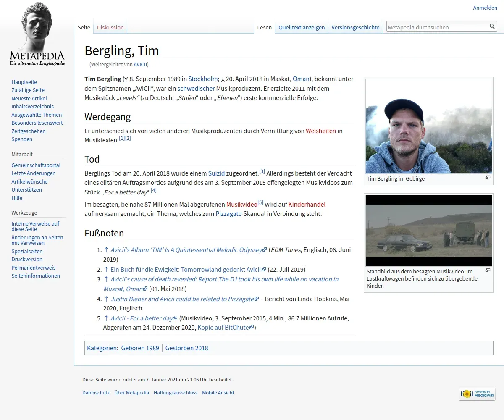Switch to Mobile Ansicht
The height and width of the screenshot is (420, 504).
[218, 393]
